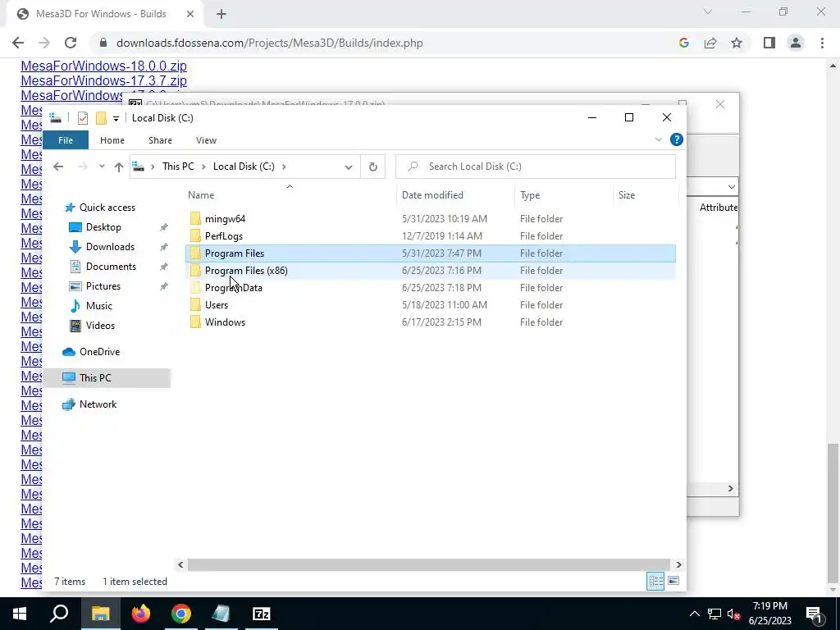
Task: Open Music in navigation pane
Action: tap(98, 306)
